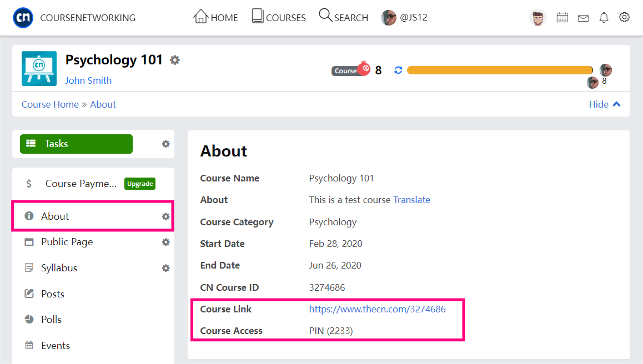Open the Polls menu item
The width and height of the screenshot is (643, 364).
(51, 319)
